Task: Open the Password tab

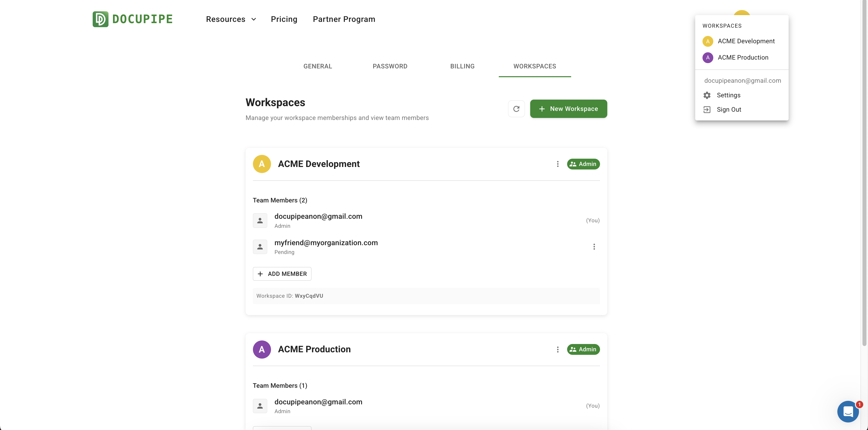Action: [x=390, y=66]
